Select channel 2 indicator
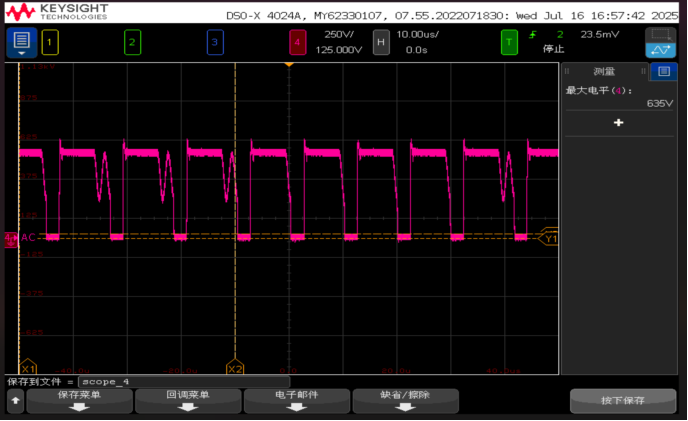This screenshot has width=688, height=421. 133,42
